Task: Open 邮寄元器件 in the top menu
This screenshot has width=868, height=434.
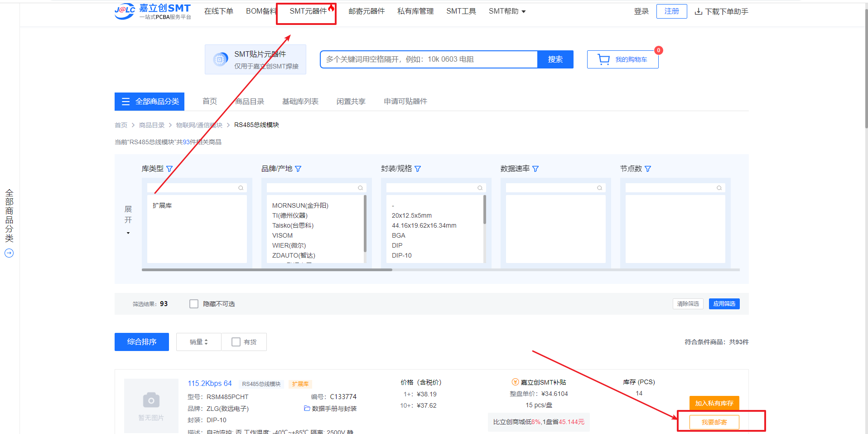Action: click(x=366, y=11)
